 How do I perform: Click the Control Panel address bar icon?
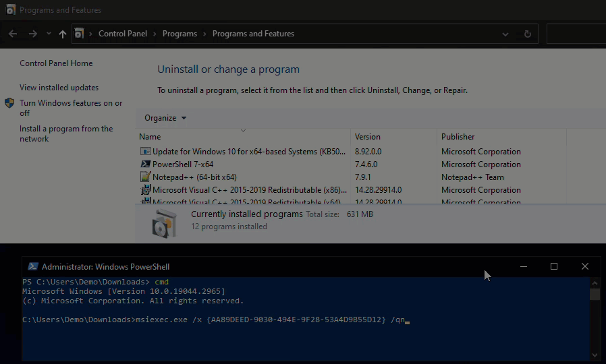tap(79, 34)
